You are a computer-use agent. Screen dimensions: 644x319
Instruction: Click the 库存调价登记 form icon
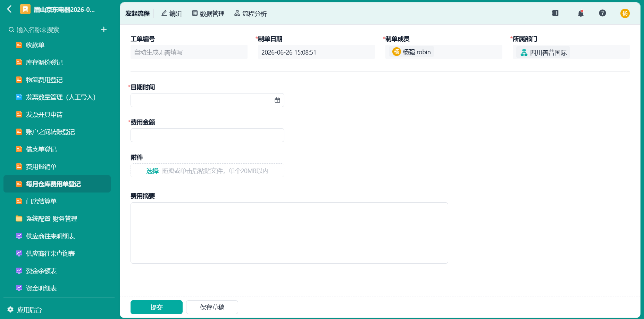pos(19,62)
